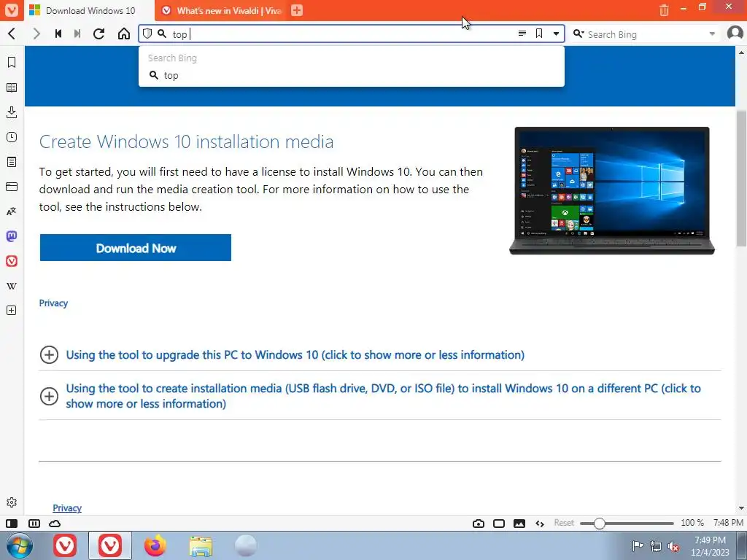
Task: Go back with the back arrow
Action: (x=12, y=34)
